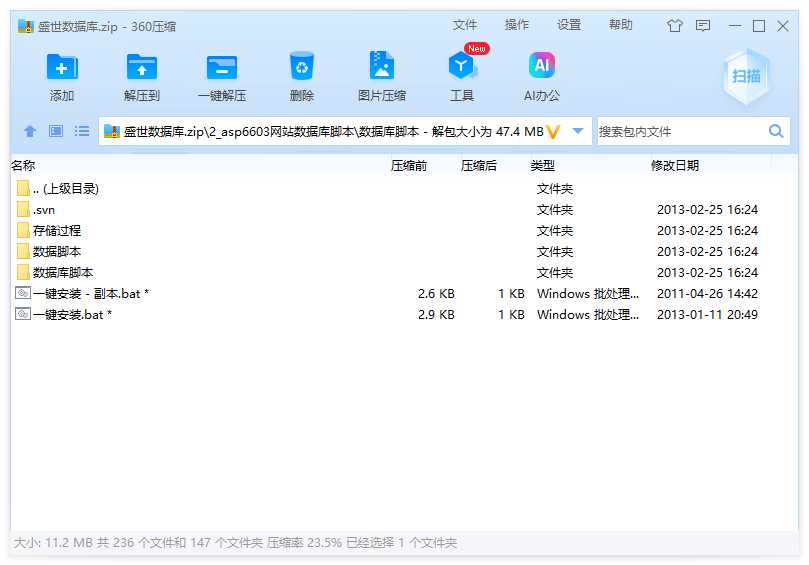Go up one directory with the up arrow

[x=30, y=131]
